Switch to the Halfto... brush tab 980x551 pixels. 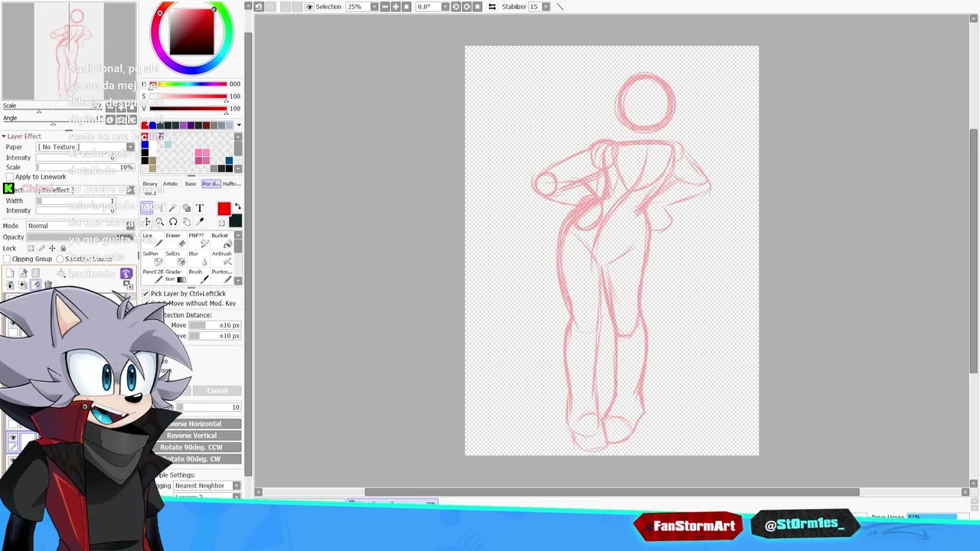click(x=231, y=184)
